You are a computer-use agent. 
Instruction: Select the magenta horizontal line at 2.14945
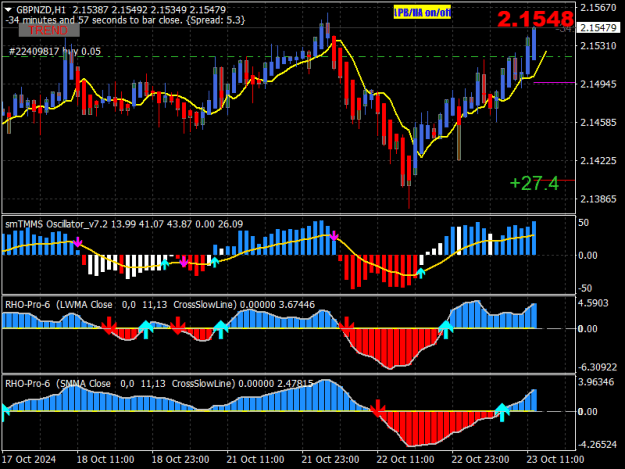coord(554,83)
